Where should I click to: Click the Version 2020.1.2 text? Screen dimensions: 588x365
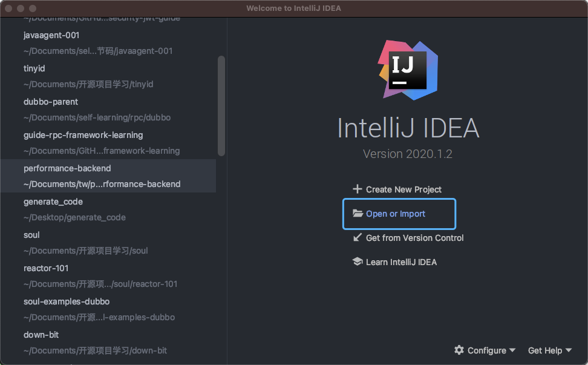408,154
